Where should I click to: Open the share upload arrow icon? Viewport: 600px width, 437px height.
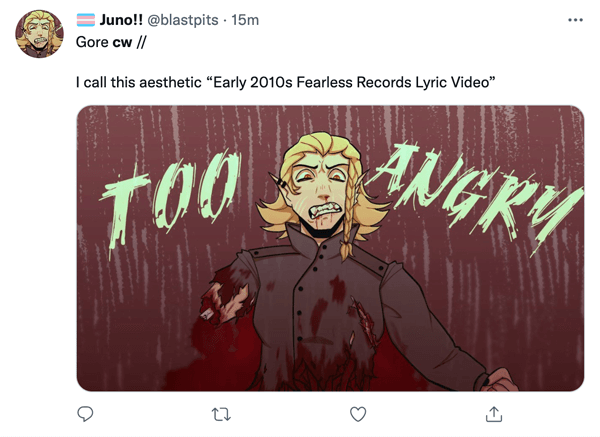click(494, 414)
